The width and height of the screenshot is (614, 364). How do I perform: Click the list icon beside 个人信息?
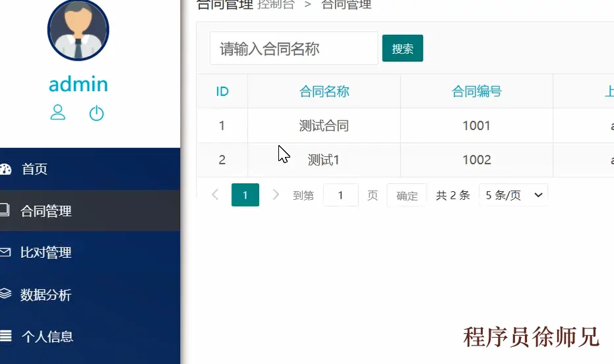pos(5,336)
